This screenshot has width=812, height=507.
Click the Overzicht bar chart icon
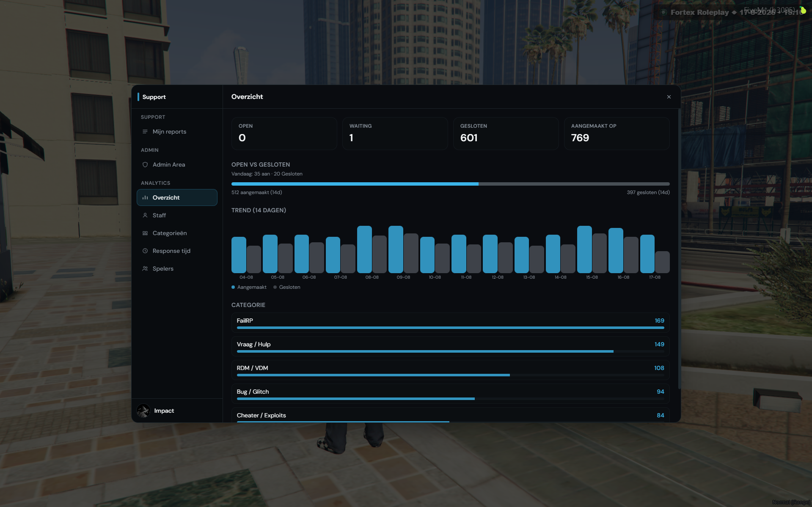point(145,197)
